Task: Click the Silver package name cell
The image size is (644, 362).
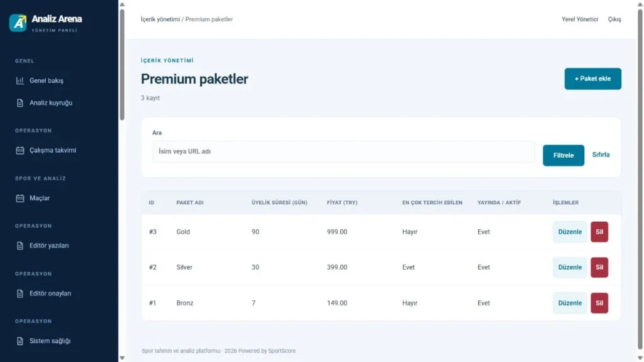Action: click(184, 267)
